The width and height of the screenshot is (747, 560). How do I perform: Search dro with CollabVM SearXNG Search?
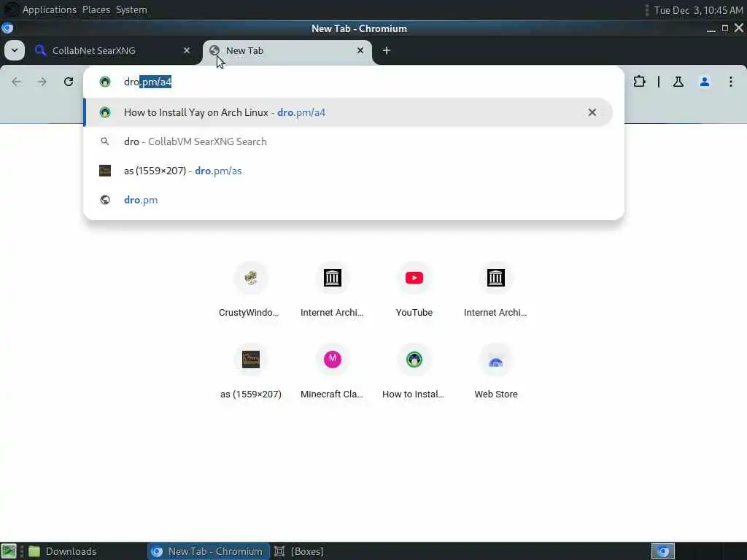click(348, 141)
